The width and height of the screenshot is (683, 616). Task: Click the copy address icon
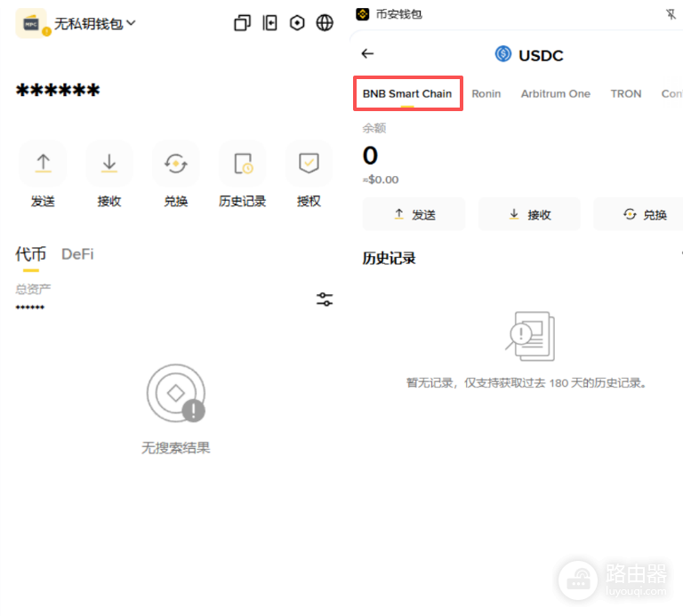click(242, 23)
